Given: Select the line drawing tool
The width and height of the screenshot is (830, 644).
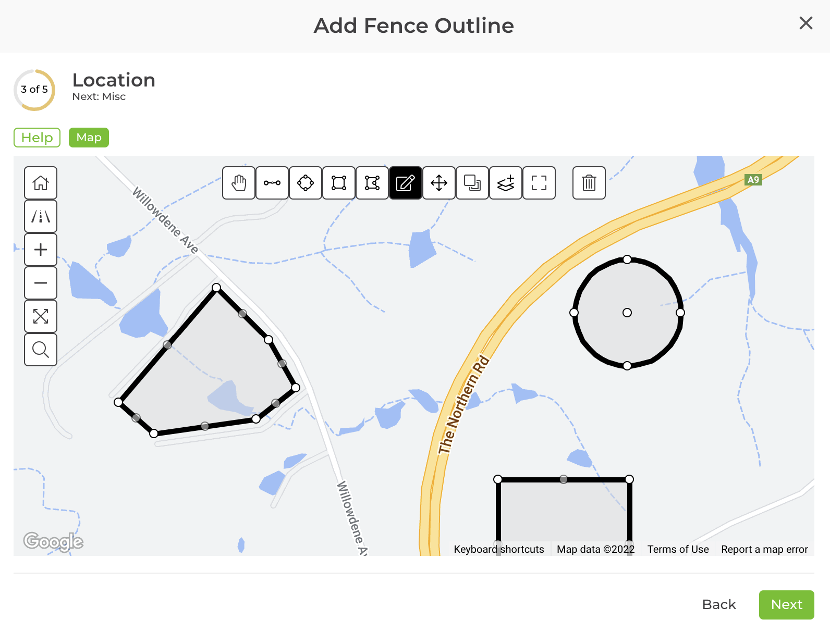Looking at the screenshot, I should 272,183.
